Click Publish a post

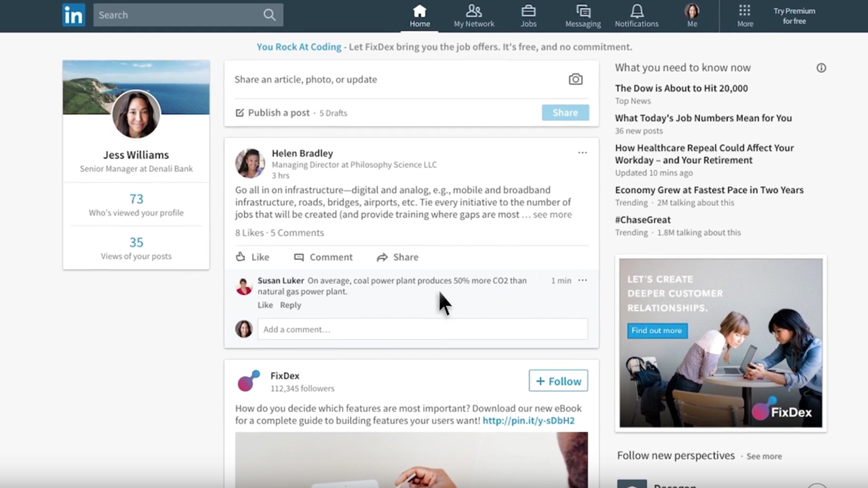(279, 113)
